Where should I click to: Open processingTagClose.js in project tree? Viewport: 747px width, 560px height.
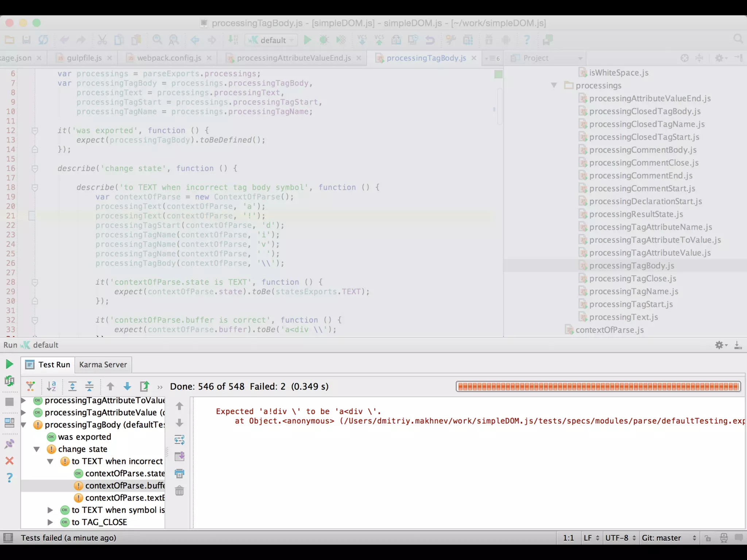[632, 279]
